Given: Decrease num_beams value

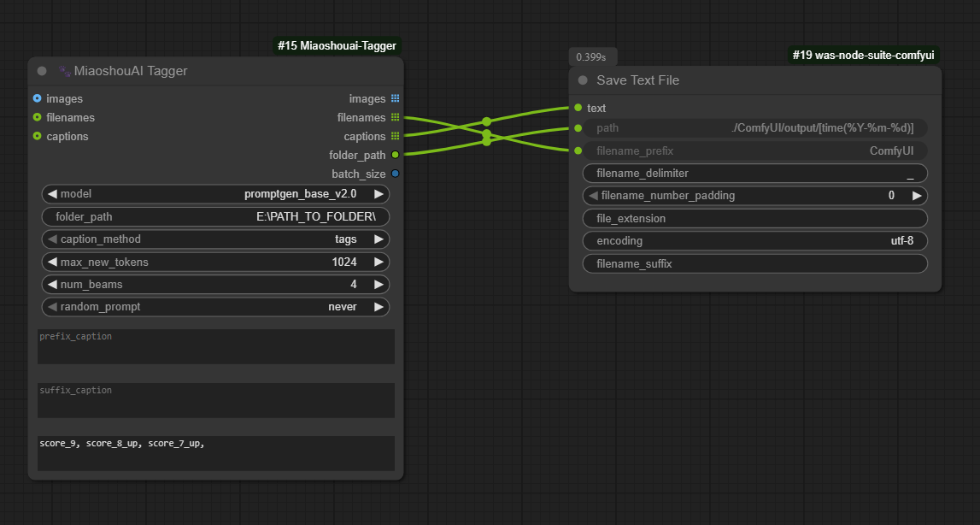Looking at the screenshot, I should pos(52,284).
